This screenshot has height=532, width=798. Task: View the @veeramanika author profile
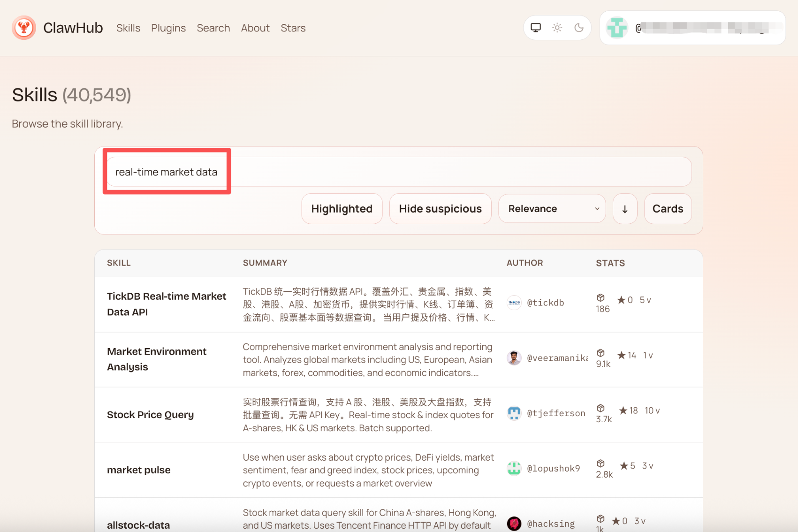pos(557,358)
